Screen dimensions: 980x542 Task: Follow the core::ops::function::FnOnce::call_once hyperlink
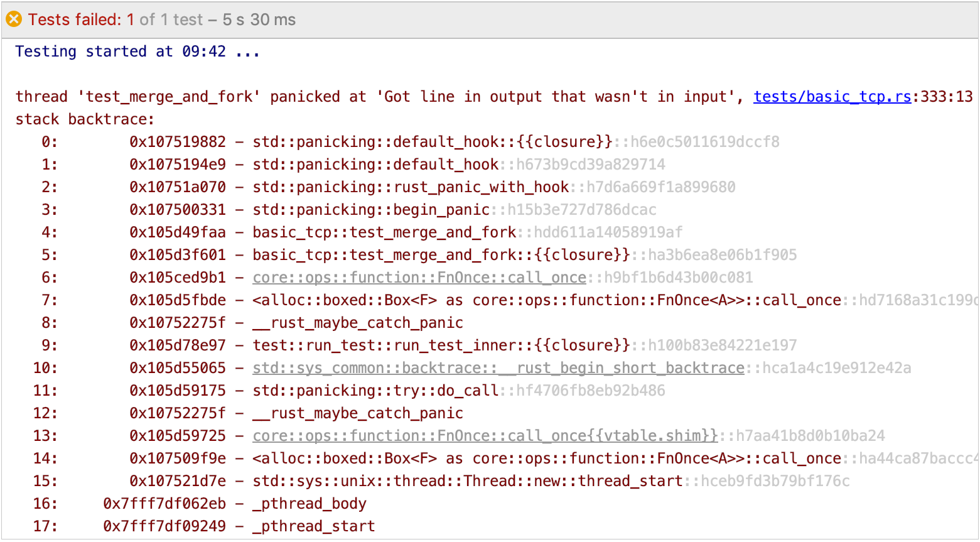(419, 277)
